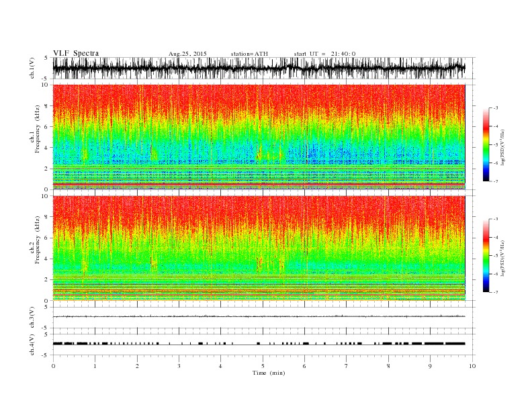532x411 pixels.
Task: Click the "8" tick on the Time axis
Action: 388,366
